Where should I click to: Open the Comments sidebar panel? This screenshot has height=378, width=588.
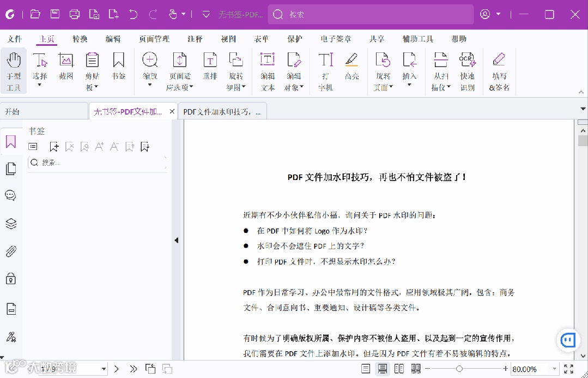click(11, 195)
